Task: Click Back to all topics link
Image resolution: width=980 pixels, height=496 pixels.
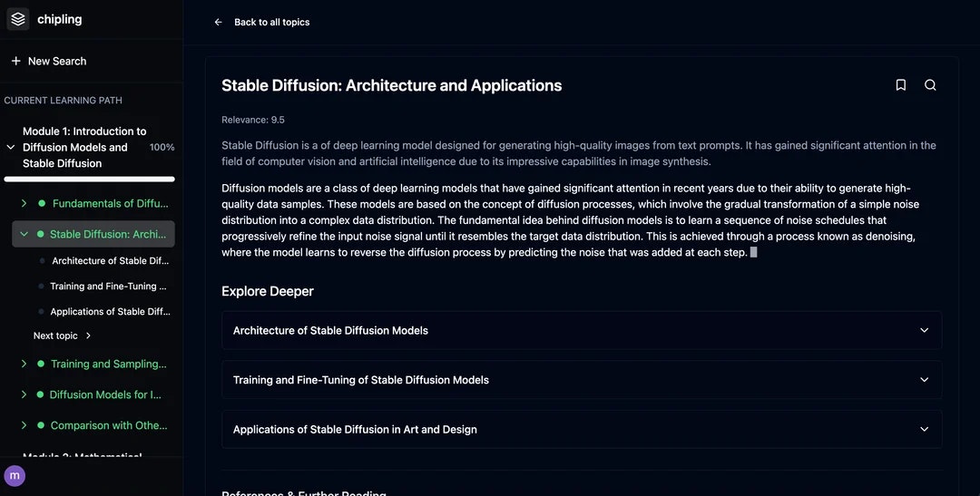Action: click(x=272, y=22)
